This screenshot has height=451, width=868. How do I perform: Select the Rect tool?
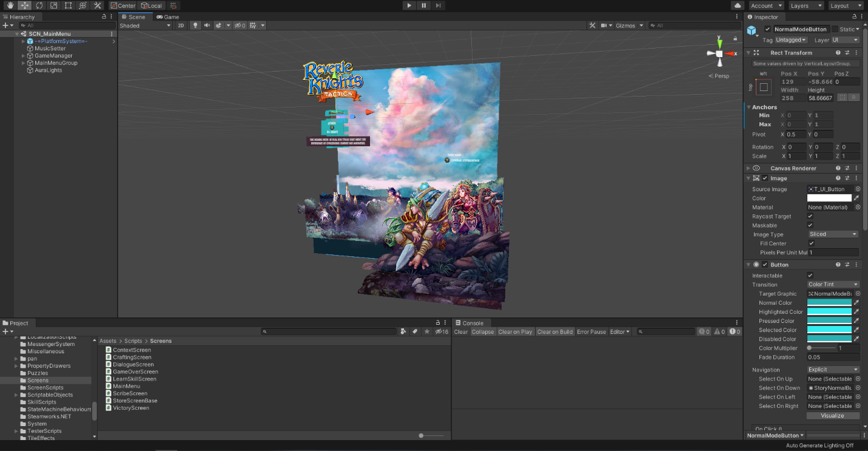[x=69, y=5]
